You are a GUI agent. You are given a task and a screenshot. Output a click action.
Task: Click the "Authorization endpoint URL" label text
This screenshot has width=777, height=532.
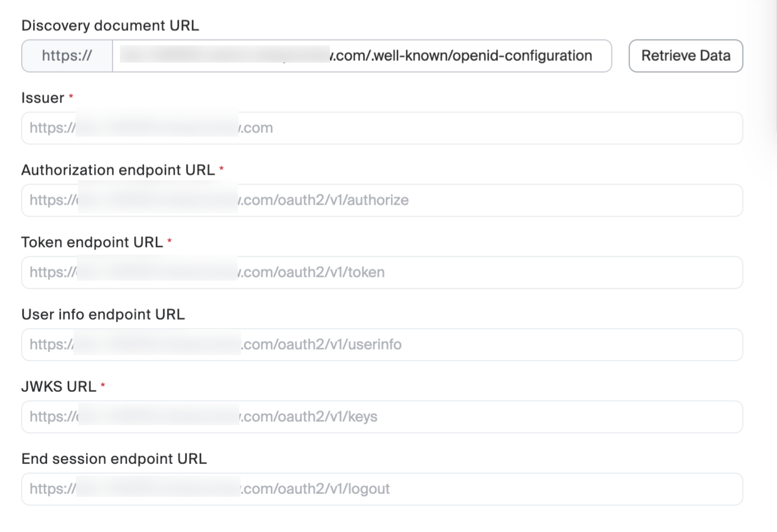[118, 170]
